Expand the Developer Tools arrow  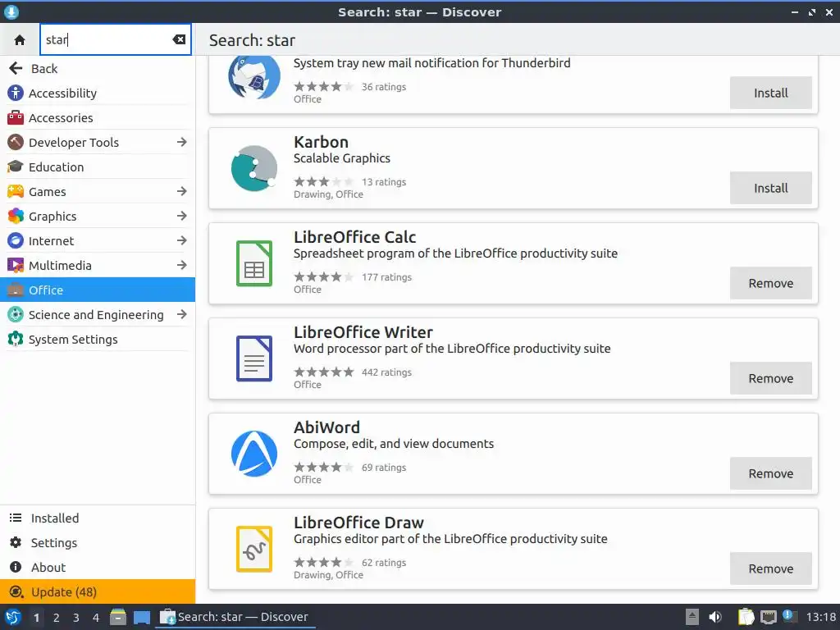click(181, 142)
